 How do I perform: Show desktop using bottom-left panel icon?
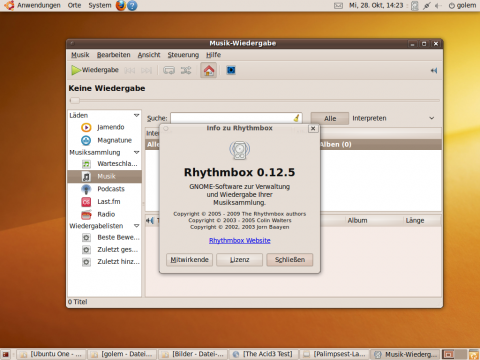(x=5, y=354)
